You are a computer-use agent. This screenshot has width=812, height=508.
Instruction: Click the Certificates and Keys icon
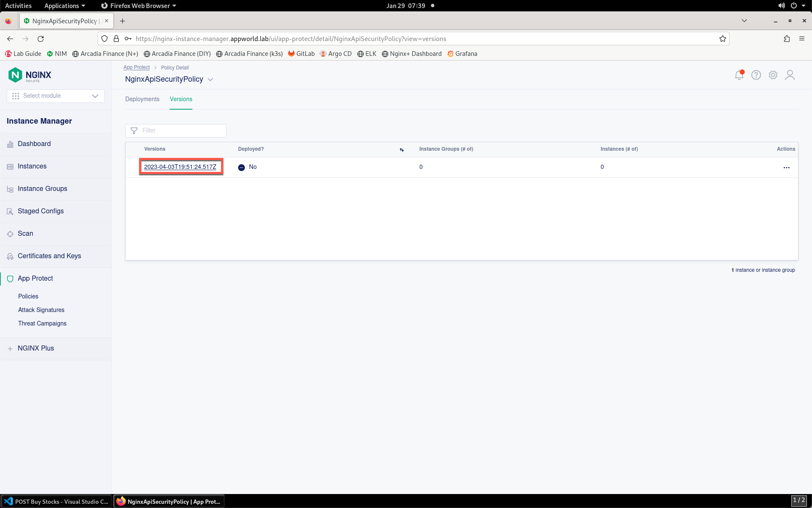[x=10, y=256]
